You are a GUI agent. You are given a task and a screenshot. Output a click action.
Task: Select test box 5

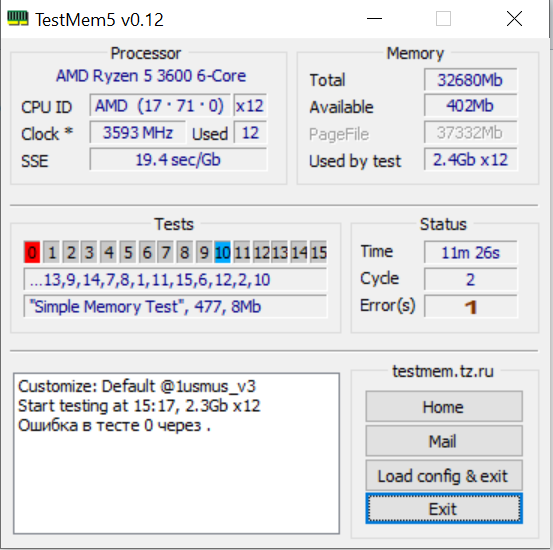pyautogui.click(x=128, y=252)
